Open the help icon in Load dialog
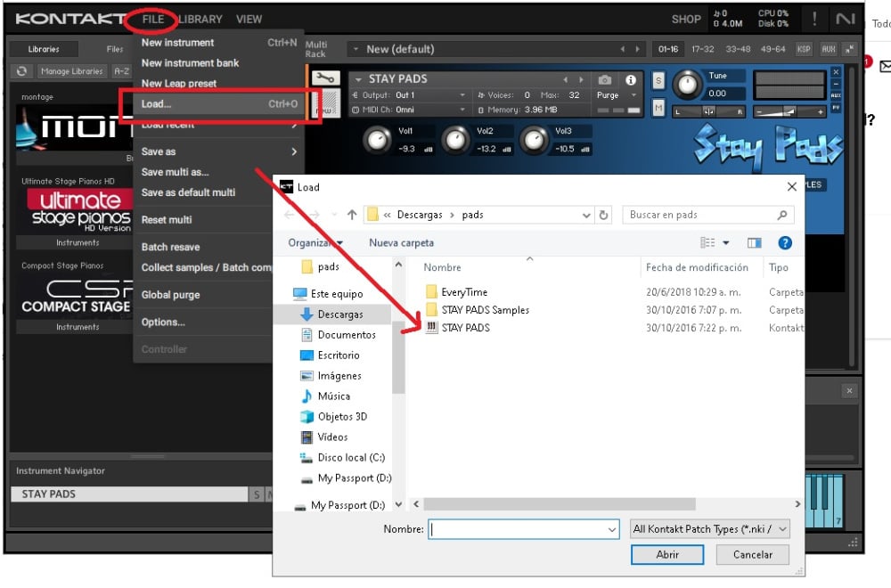 point(785,243)
